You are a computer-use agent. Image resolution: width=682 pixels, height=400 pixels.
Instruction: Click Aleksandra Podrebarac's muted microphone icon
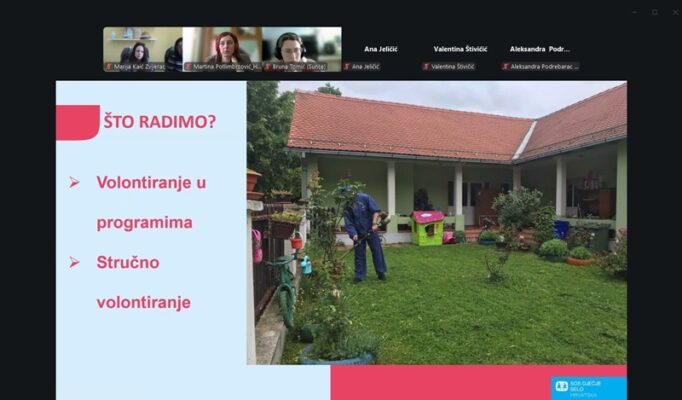[505, 67]
